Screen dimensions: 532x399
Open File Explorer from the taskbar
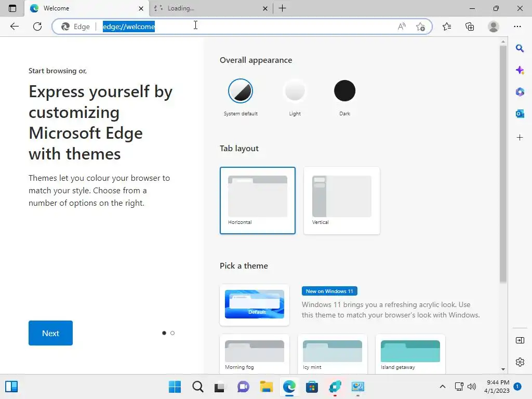[266, 387]
